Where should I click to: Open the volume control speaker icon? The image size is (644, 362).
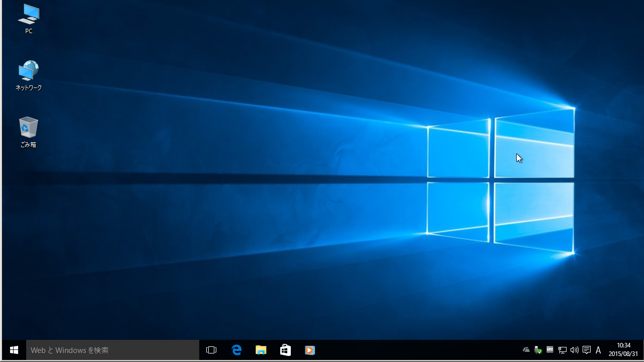tap(574, 350)
